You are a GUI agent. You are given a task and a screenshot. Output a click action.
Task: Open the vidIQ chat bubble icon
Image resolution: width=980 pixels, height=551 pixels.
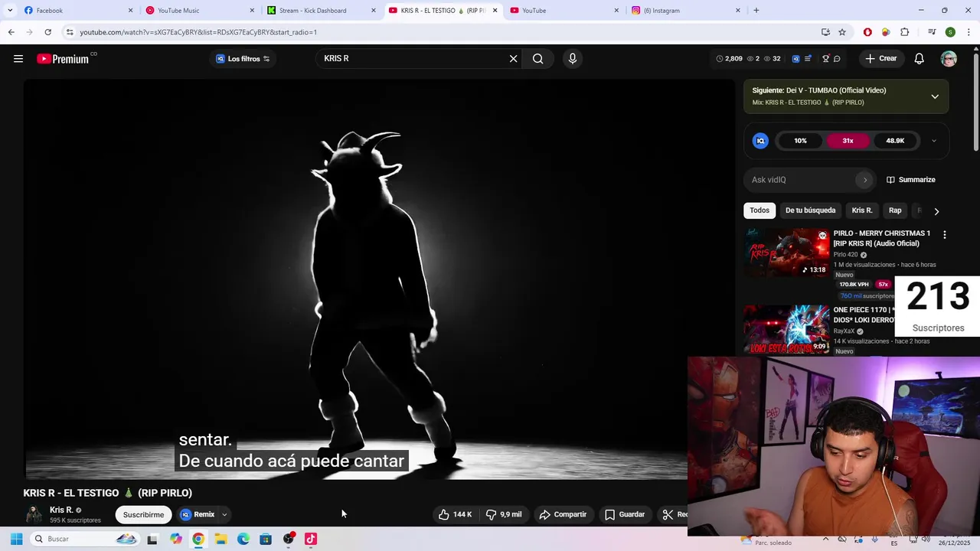point(837,59)
